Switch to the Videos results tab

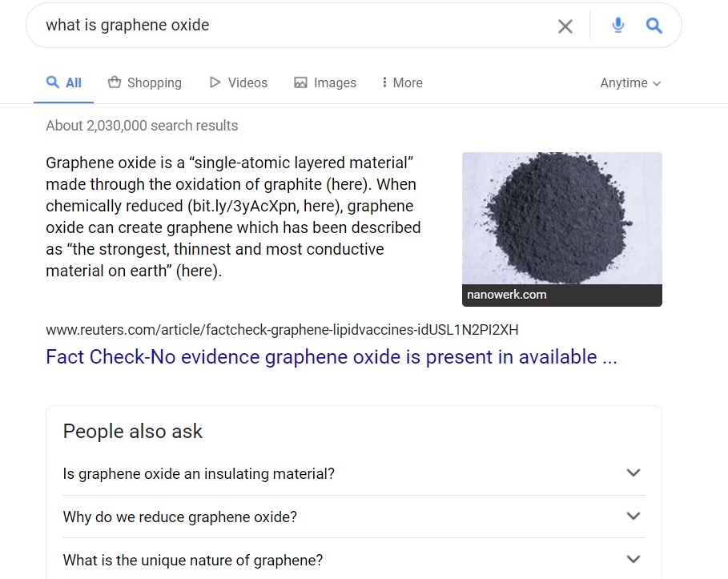(247, 83)
